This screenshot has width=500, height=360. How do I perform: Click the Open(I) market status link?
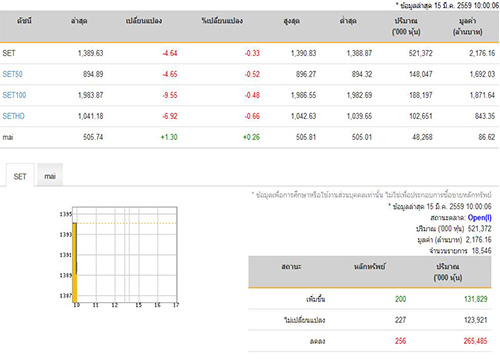tap(479, 218)
